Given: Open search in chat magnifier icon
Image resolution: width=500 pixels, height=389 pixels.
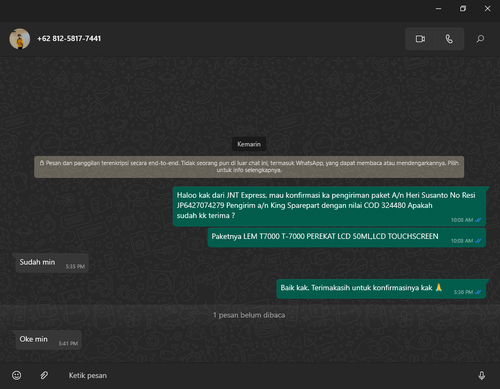Looking at the screenshot, I should pyautogui.click(x=480, y=39).
